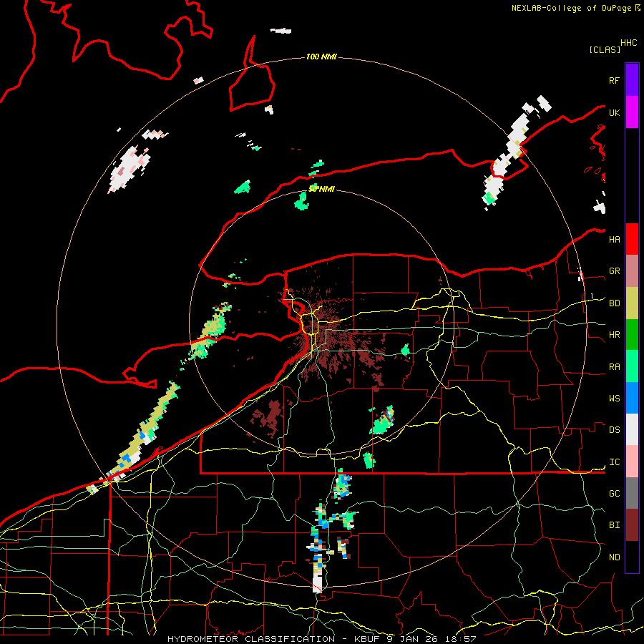Screen dimensions: 644x644
Task: Click the GC legend label
Action: [x=614, y=494]
